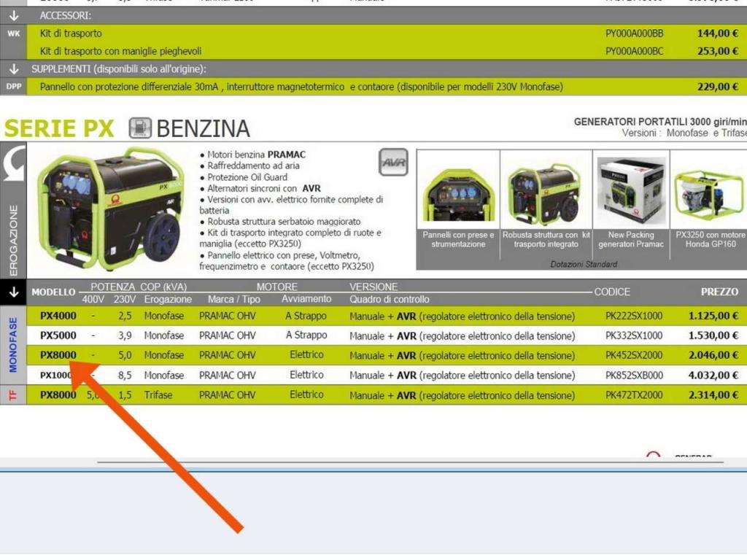Click the 8,5 power value cell
747x560 pixels.
pos(125,376)
